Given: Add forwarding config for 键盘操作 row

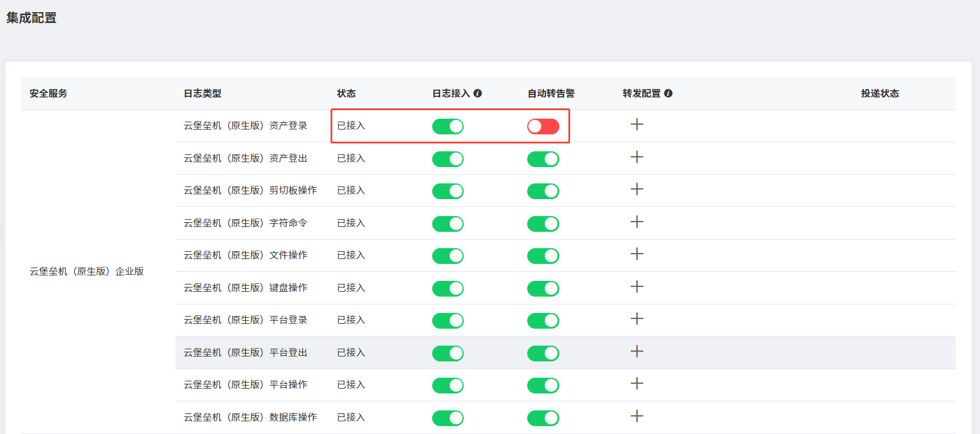Looking at the screenshot, I should pyautogui.click(x=637, y=287).
